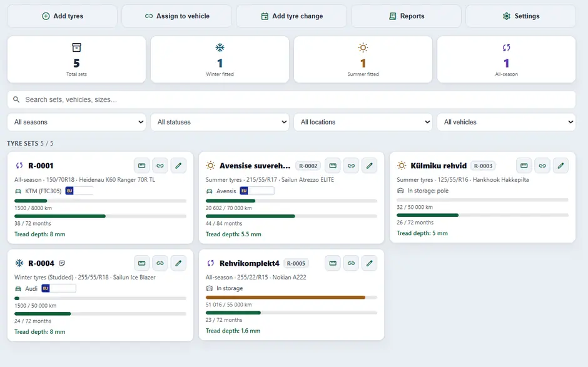Select the Summer fitted summary card
588x367 pixels.
pos(363,59)
